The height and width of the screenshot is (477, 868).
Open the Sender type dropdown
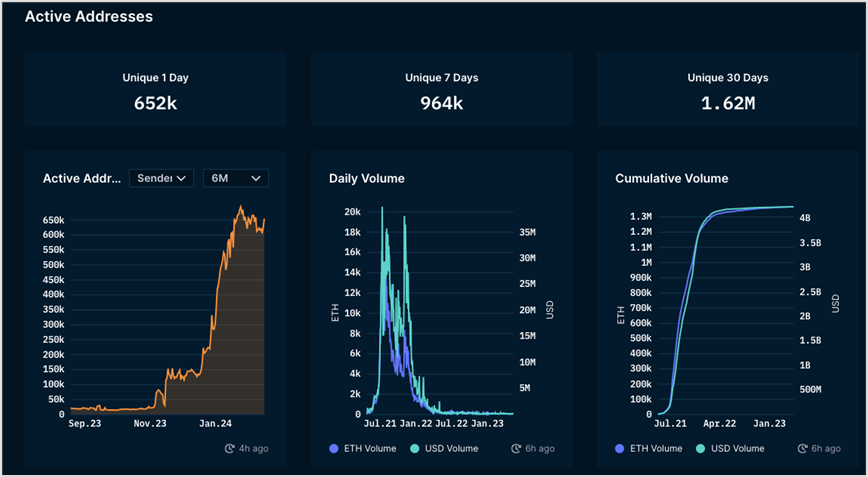coord(161,178)
